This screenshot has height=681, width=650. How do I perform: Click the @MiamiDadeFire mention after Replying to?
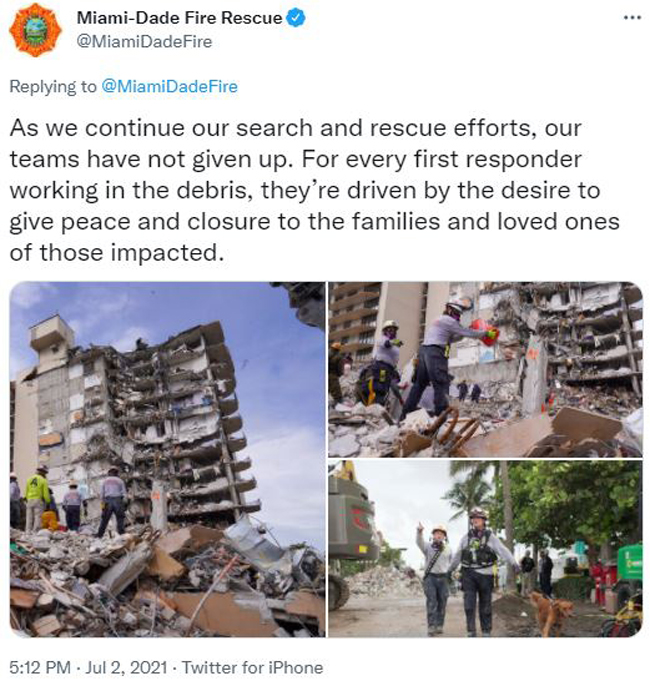point(169,86)
